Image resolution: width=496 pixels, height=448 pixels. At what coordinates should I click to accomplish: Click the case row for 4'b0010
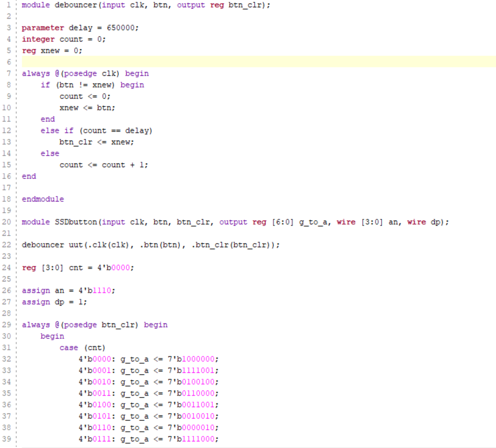point(148,382)
